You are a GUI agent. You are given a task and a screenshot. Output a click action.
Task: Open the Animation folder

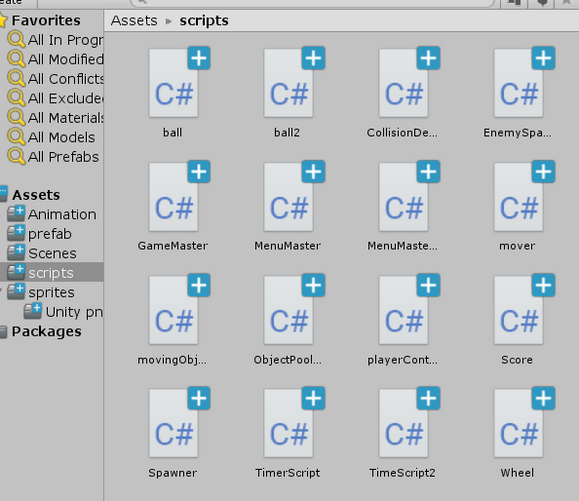52,215
